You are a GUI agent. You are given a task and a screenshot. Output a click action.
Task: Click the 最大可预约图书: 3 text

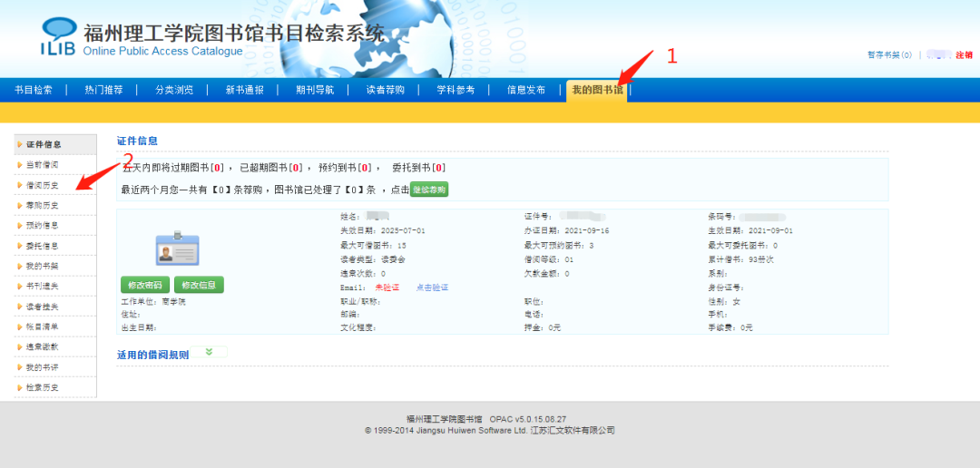pyautogui.click(x=559, y=245)
